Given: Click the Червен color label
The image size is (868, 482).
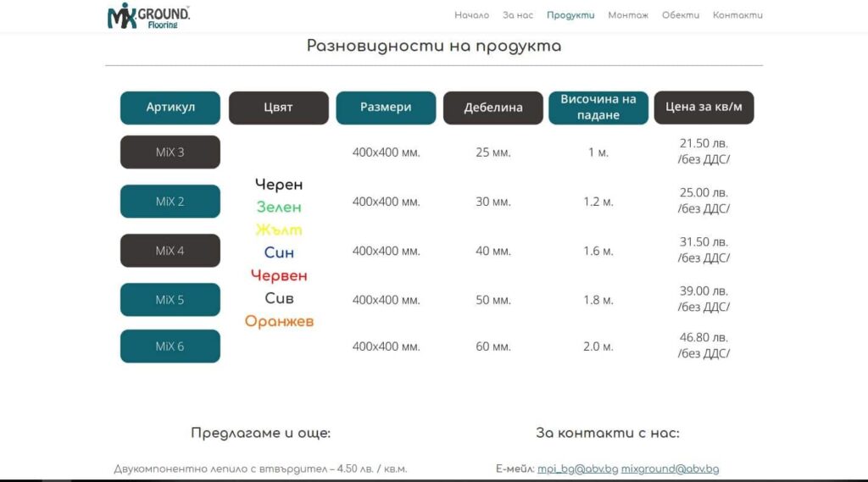Looking at the screenshot, I should pos(279,275).
